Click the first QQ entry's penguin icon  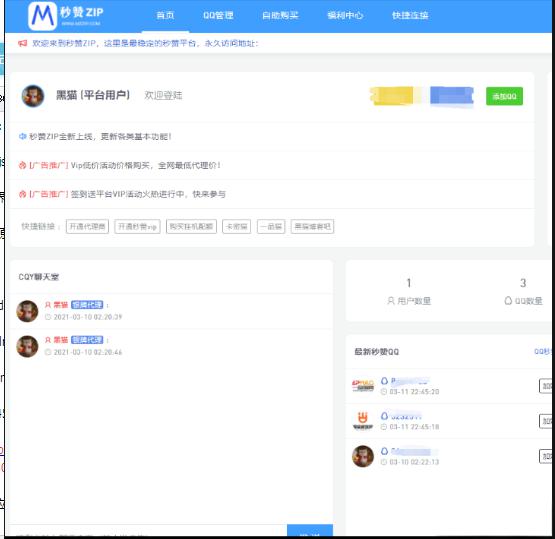click(x=384, y=381)
